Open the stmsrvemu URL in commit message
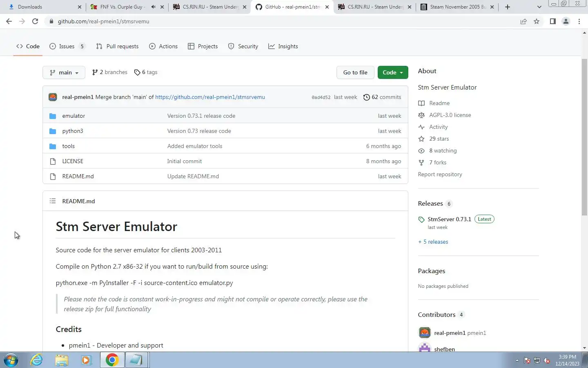588x368 pixels. tap(210, 97)
